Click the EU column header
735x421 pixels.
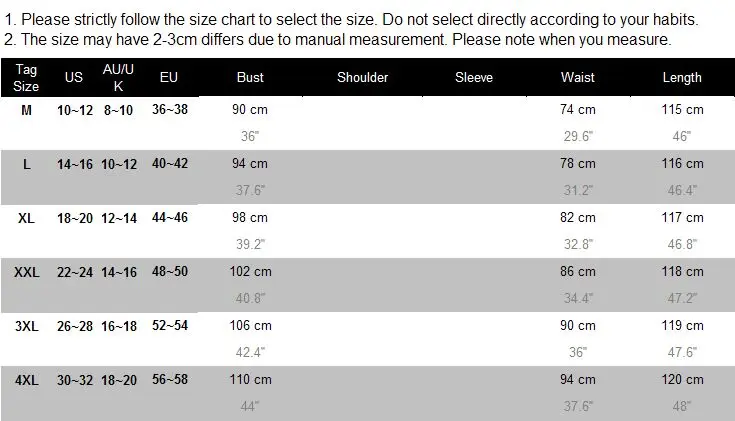[x=169, y=77]
